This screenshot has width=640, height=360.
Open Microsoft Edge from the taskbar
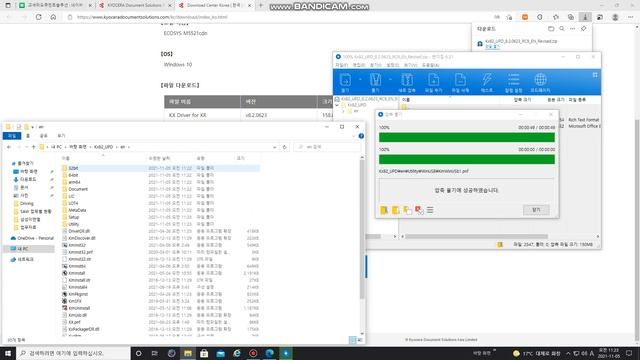click(x=269, y=353)
